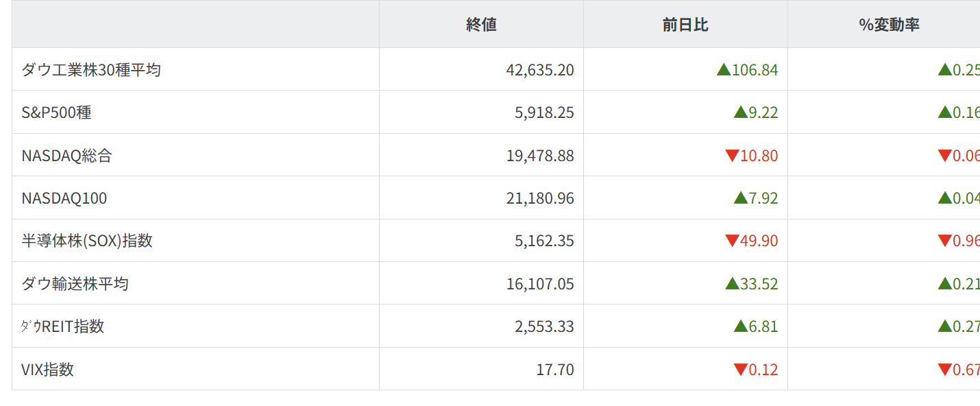
Task: Click the red down arrow beside 10.80
Action: pos(732,156)
